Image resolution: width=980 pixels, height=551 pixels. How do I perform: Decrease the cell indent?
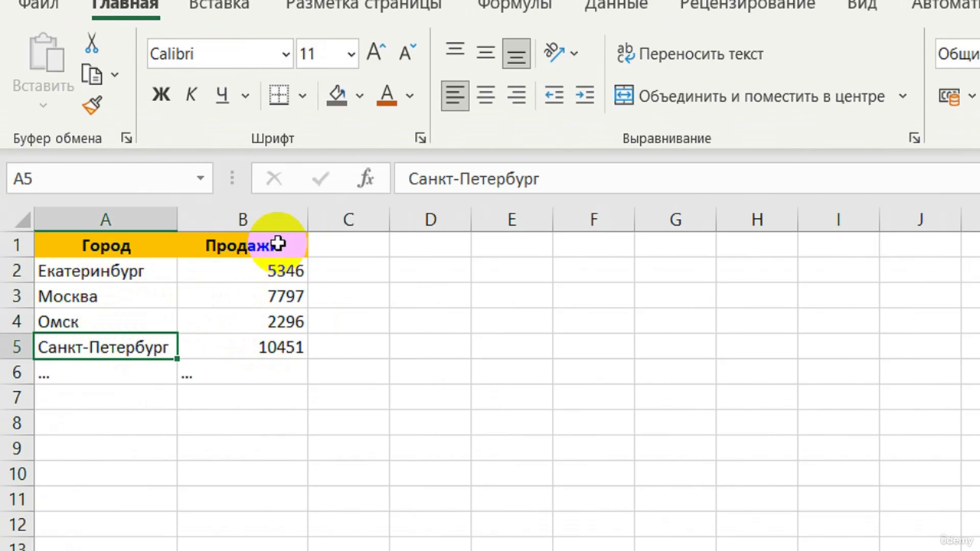(x=554, y=96)
